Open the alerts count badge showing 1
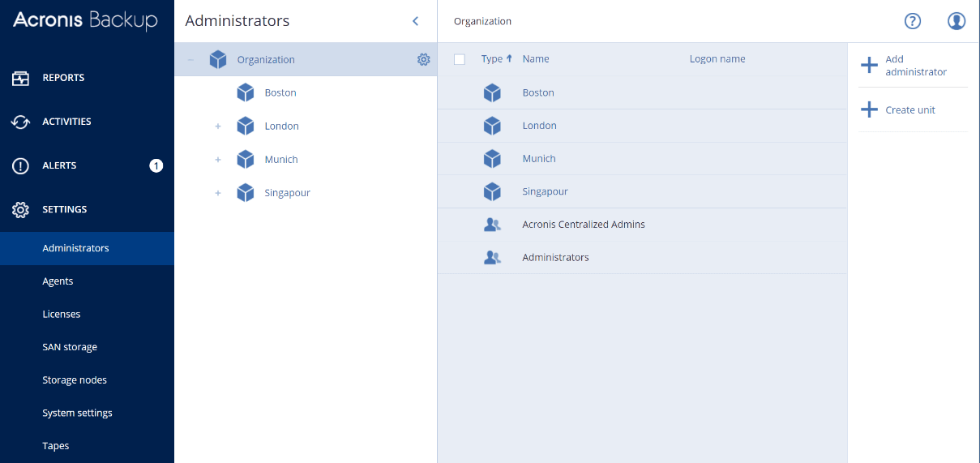Viewport: 980px width, 463px height. (156, 165)
